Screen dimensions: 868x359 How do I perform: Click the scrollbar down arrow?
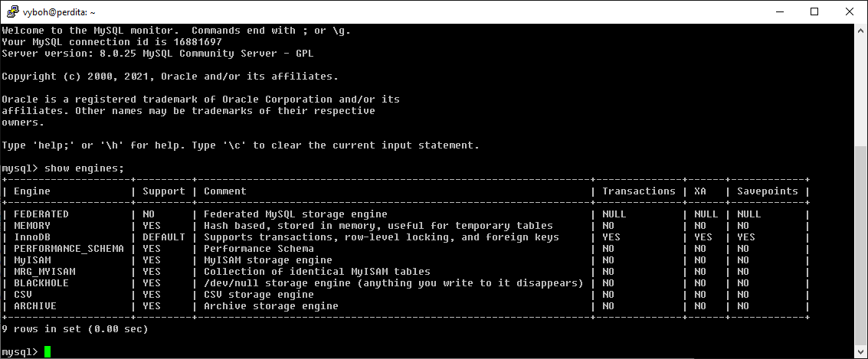[x=861, y=352]
